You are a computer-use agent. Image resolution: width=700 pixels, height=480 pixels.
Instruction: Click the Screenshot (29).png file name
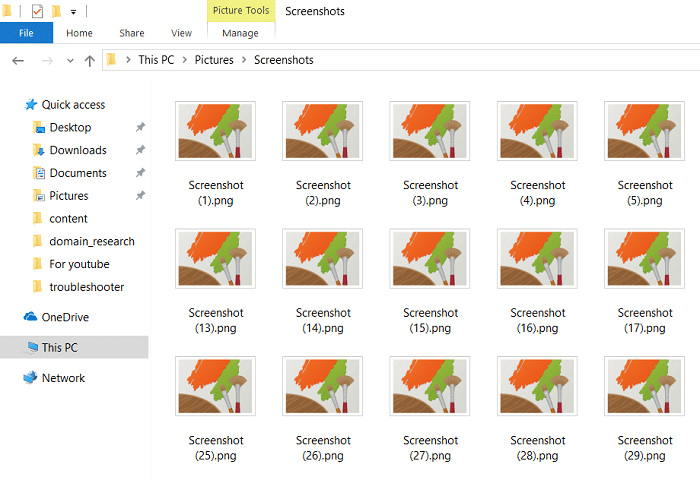point(645,448)
